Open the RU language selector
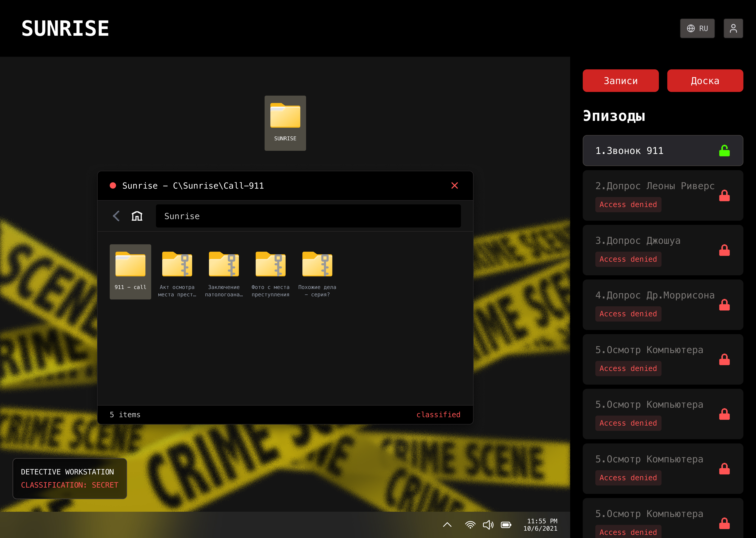This screenshot has width=756, height=538. tap(697, 29)
